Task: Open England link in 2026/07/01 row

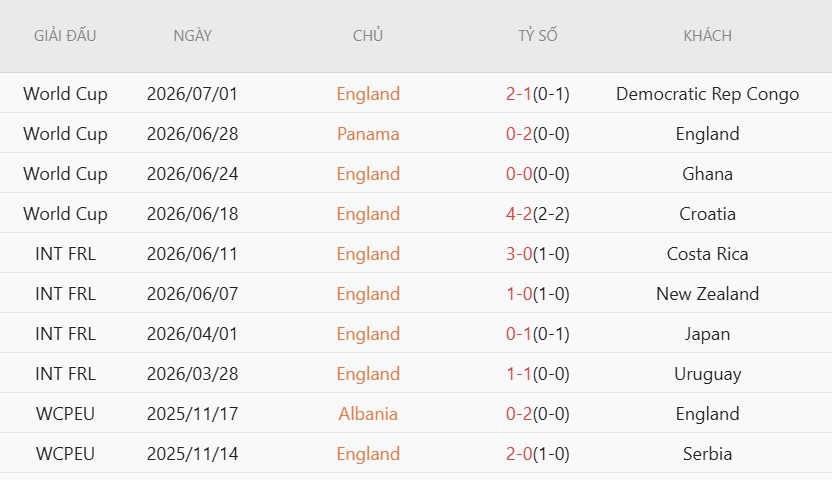Action: coord(368,94)
